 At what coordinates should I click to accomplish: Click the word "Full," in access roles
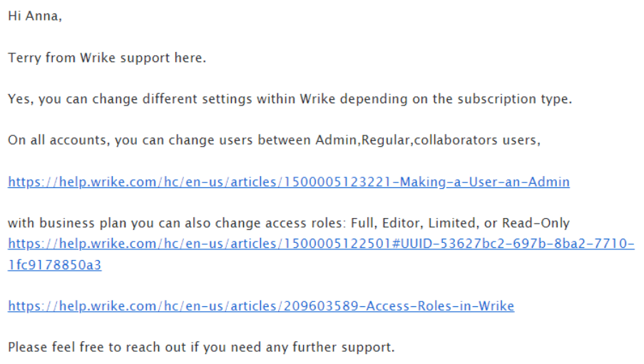364,223
